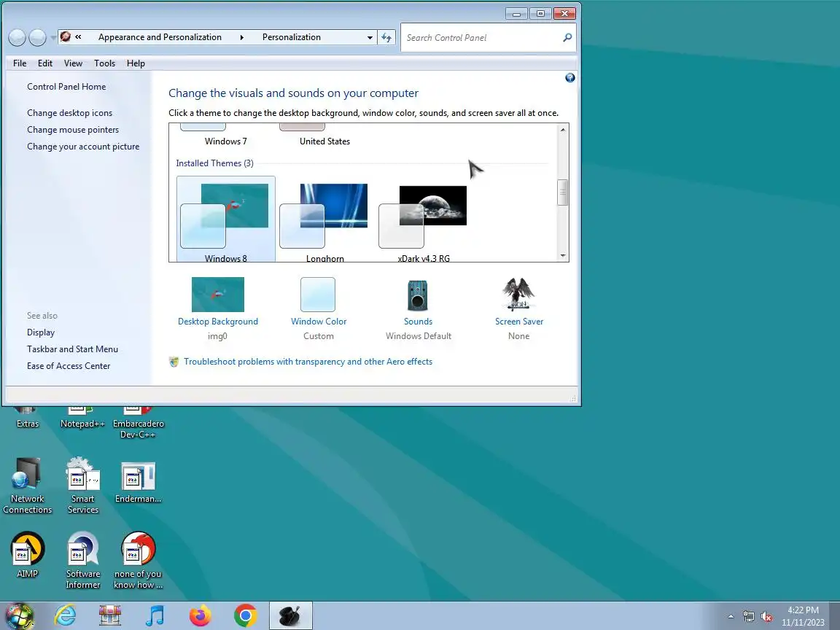Click the network tray icon
Screen dimensions: 840x630
point(748,617)
